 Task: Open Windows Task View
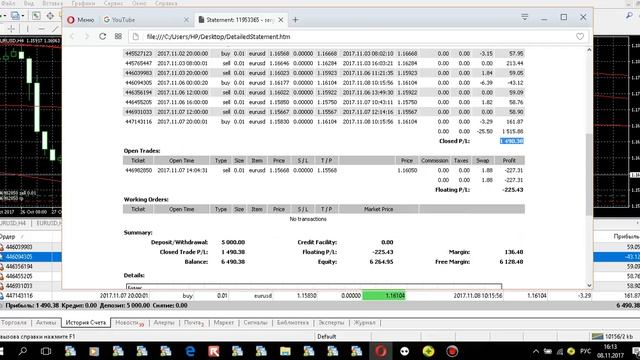coord(46,351)
